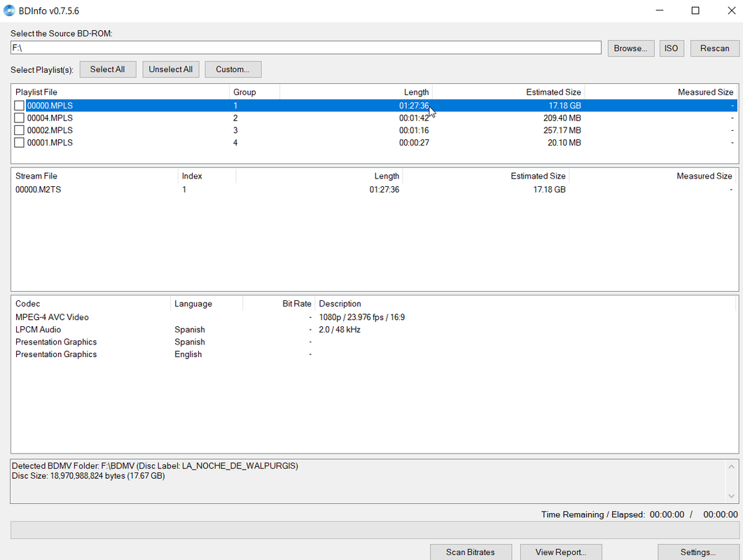743x560 pixels.
Task: Check the 00001.MPLS playlist checkbox
Action: pyautogui.click(x=19, y=143)
